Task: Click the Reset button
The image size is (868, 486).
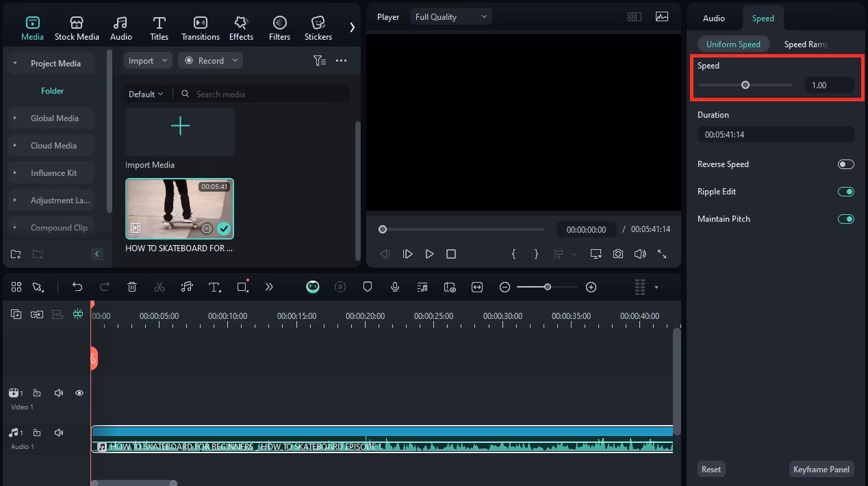Action: point(711,470)
